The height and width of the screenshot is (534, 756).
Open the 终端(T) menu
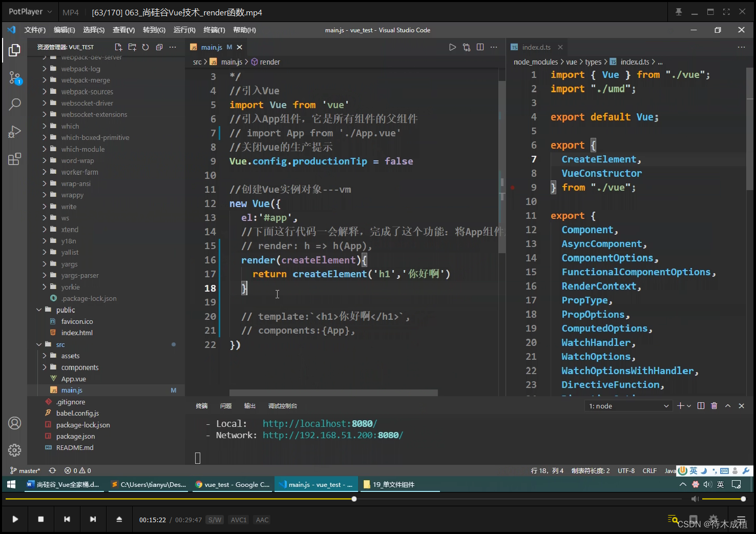click(214, 30)
